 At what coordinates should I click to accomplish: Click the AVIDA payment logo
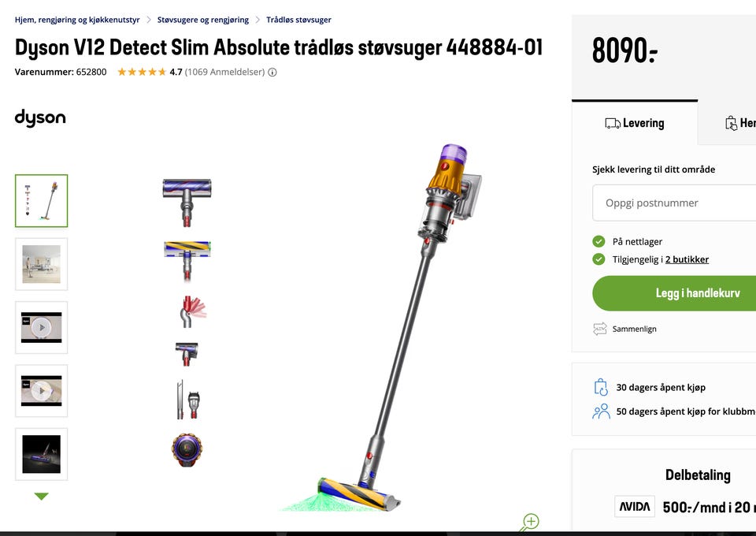pos(635,507)
